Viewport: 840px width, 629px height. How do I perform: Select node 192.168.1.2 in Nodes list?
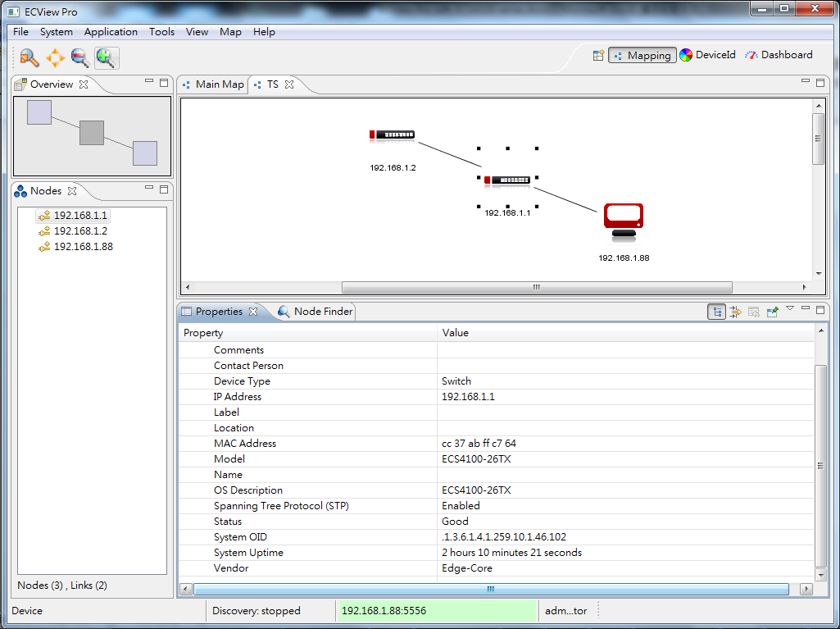74,231
